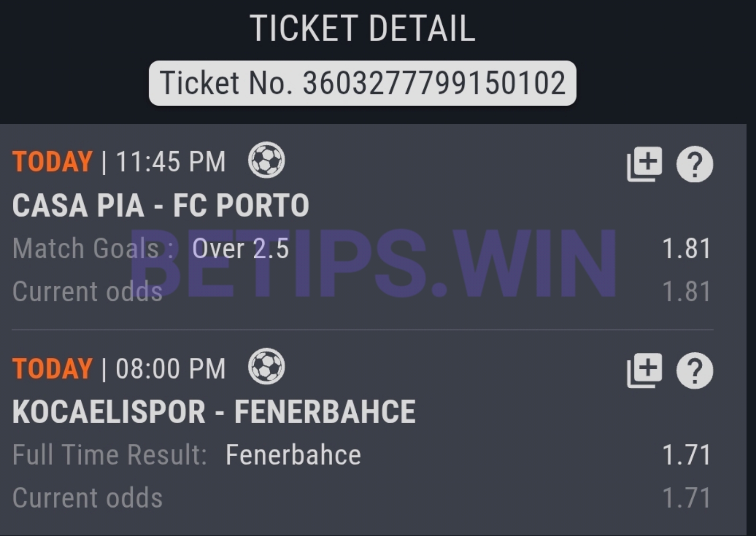The height and width of the screenshot is (536, 756).
Task: Click the TICKET DETAIL heading
Action: tap(362, 28)
